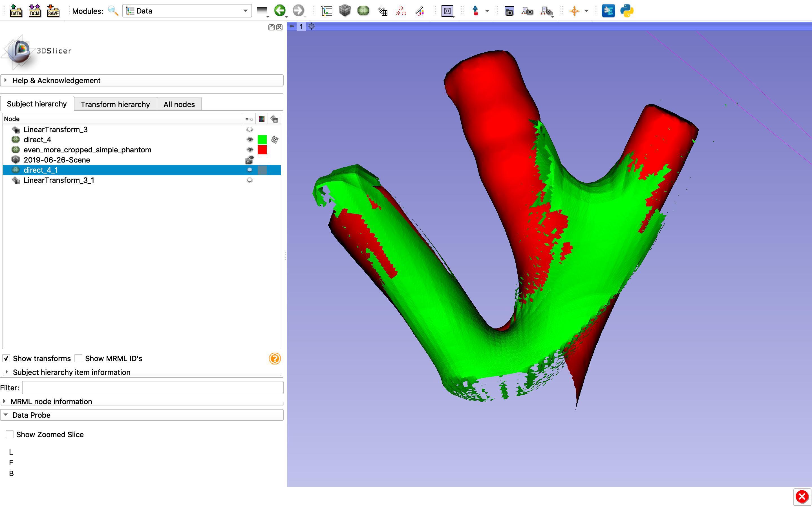Viewport: 812px width, 507px height.
Task: Hide the direct_4 model eye icon
Action: click(249, 139)
